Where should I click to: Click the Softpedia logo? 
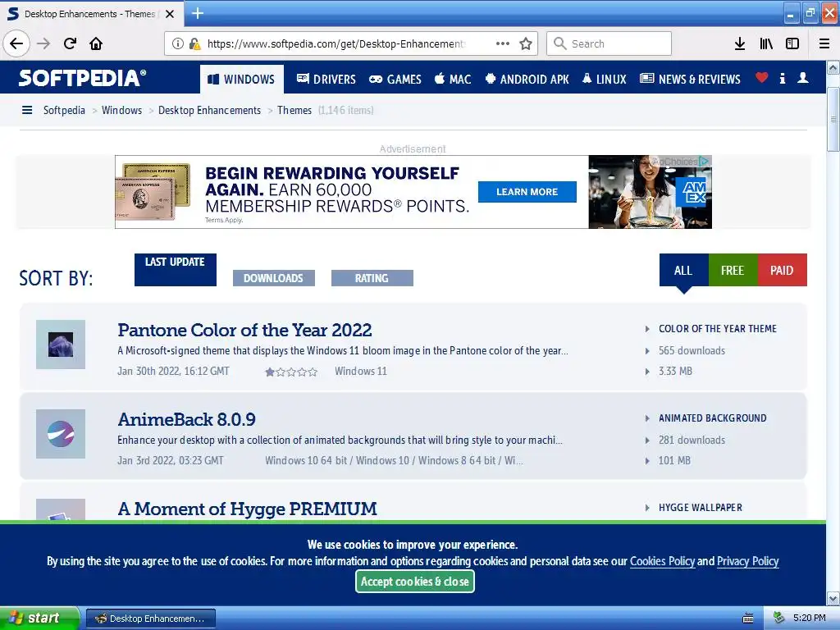click(82, 78)
